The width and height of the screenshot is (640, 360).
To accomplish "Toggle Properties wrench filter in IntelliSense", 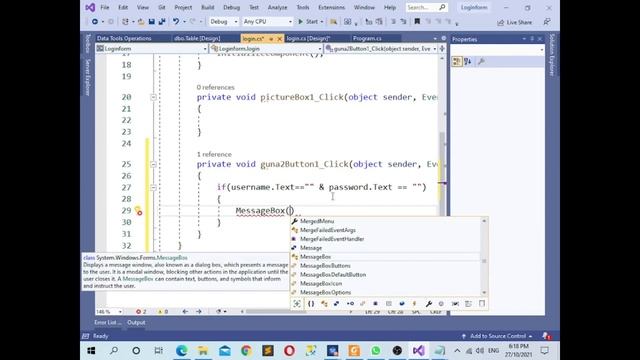I will [429, 304].
